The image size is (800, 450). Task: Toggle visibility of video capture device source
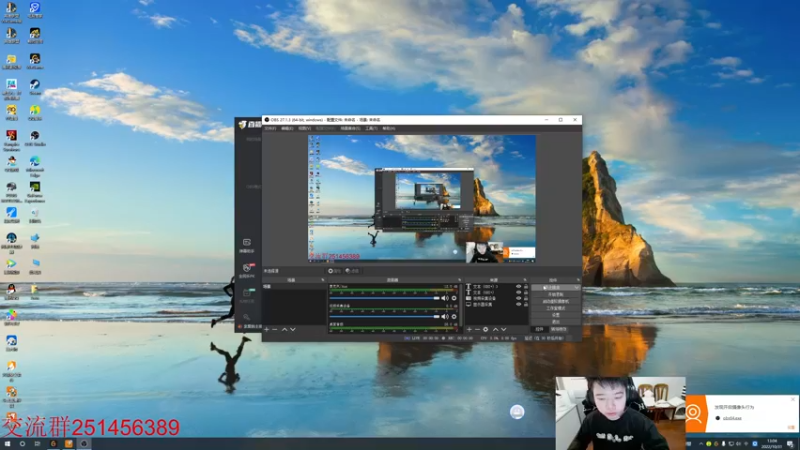coord(518,298)
